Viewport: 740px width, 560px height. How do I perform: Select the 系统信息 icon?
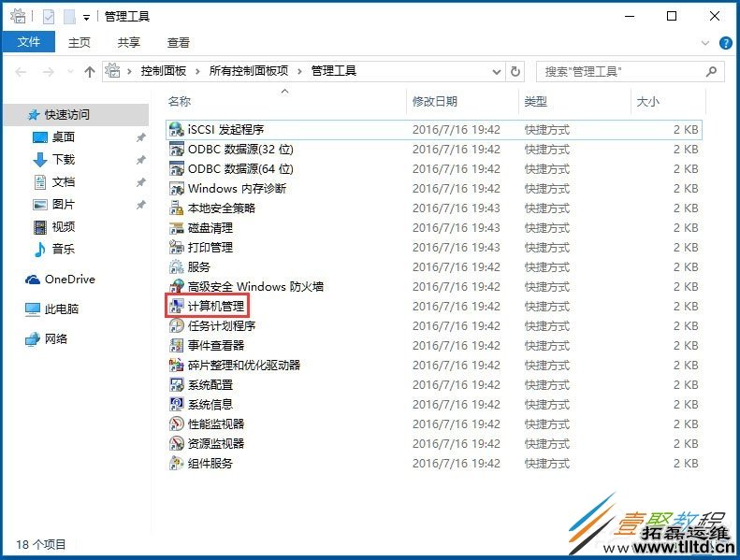click(177, 404)
